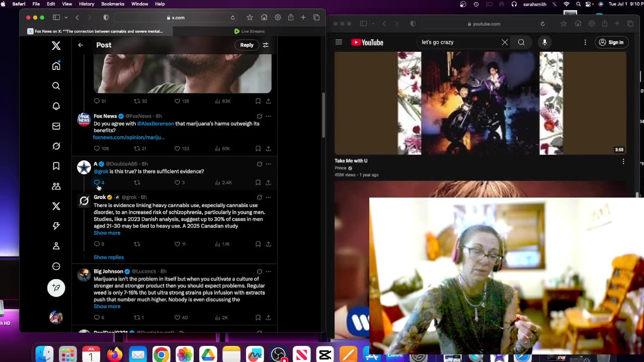Open YouTube settings three-dot menu

point(585,42)
